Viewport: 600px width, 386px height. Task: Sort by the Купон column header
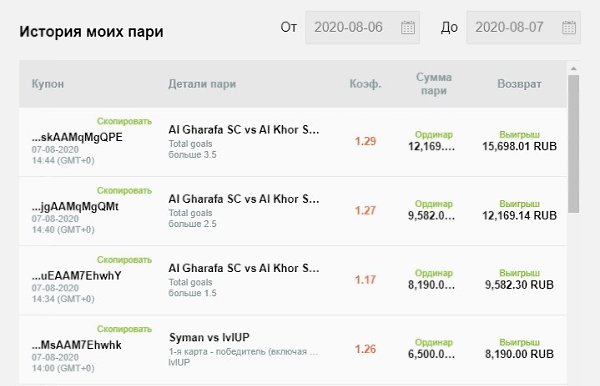click(48, 84)
